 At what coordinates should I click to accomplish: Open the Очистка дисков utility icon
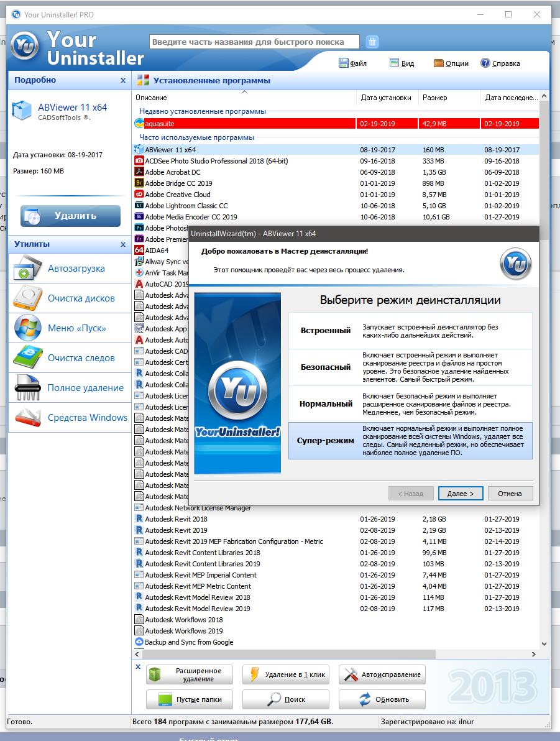tap(27, 298)
